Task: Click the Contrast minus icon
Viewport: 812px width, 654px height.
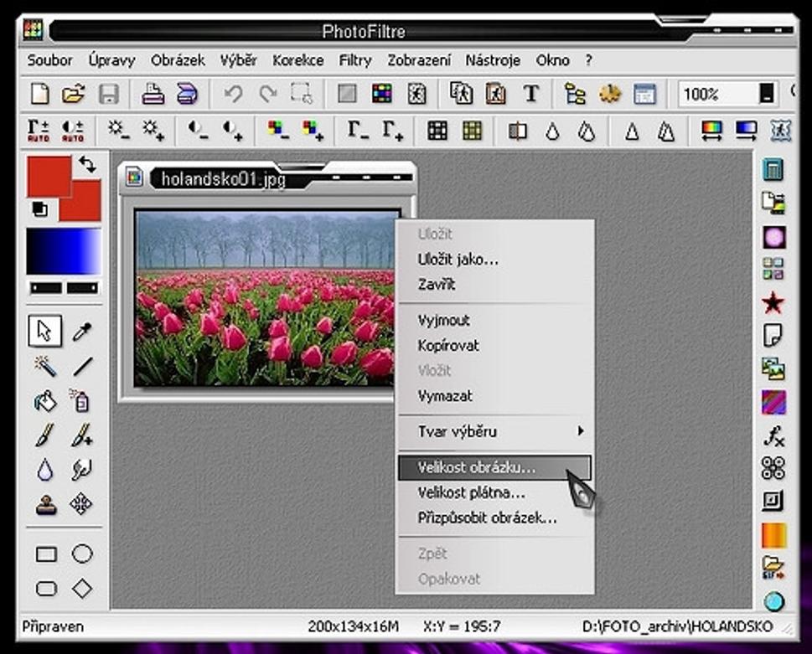Action: point(198,131)
